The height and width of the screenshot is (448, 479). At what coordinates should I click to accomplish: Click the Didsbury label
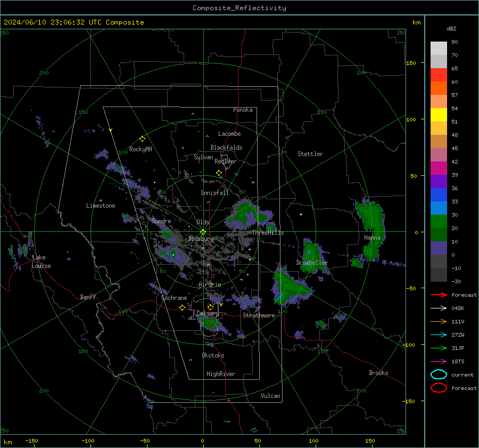201,239
